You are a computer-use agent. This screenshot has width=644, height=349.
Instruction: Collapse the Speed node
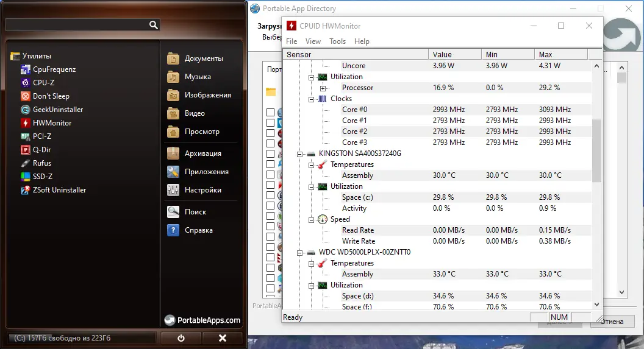(311, 220)
